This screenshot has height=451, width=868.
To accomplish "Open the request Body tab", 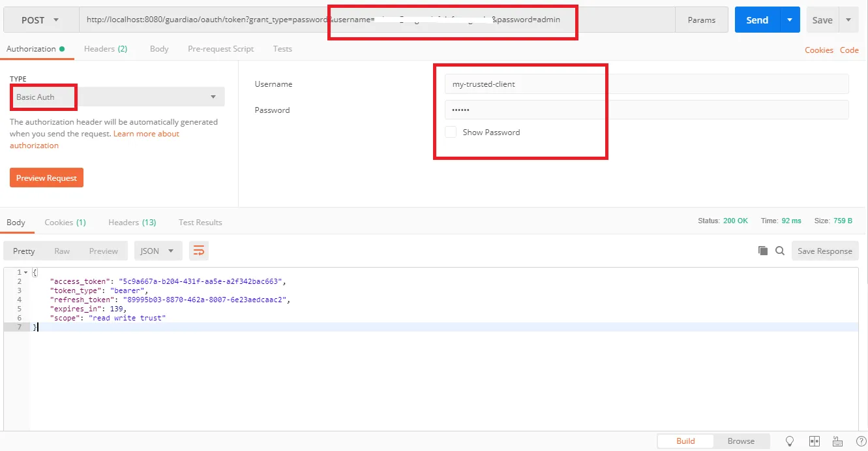I will coord(159,49).
